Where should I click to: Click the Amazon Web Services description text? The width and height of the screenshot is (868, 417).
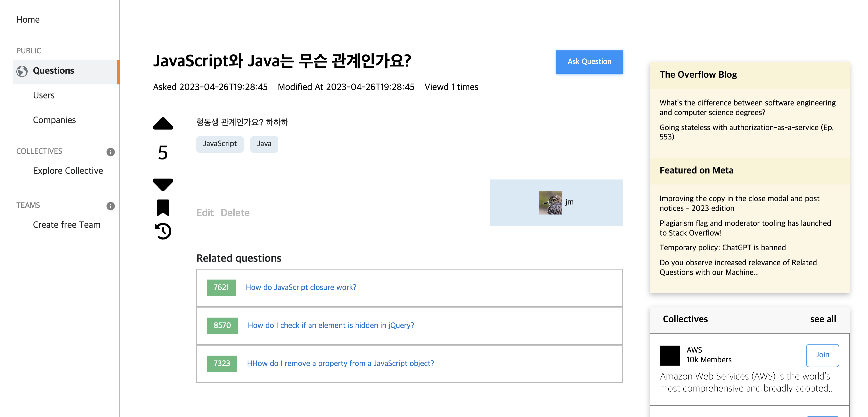[747, 382]
